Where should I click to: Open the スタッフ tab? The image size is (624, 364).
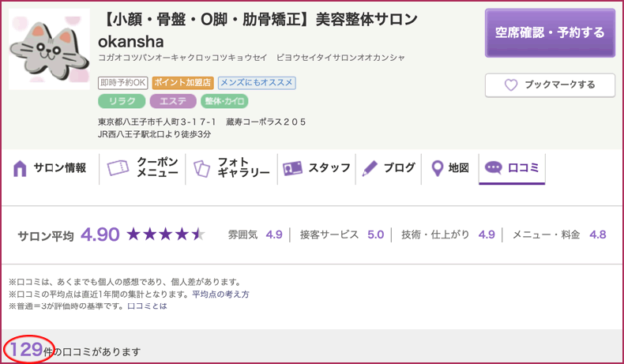[x=329, y=168]
